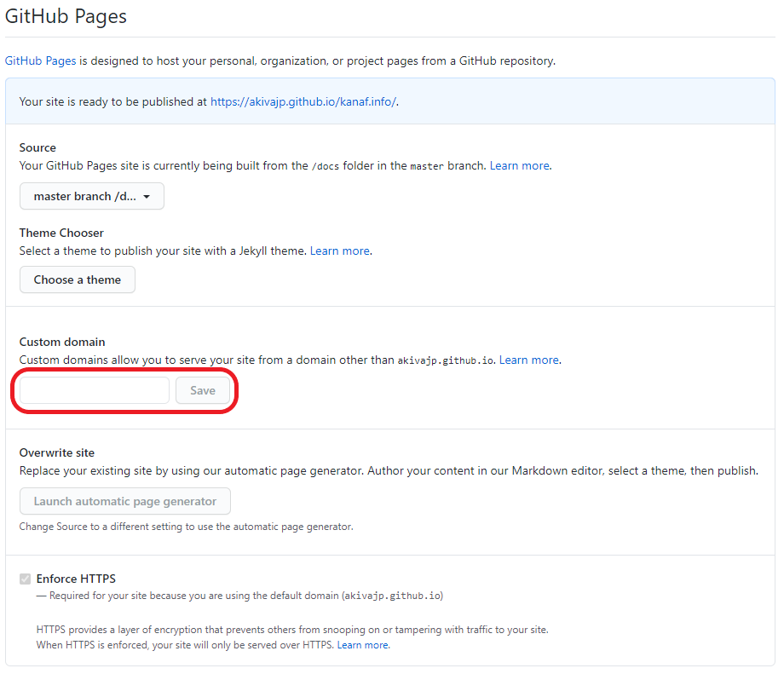The width and height of the screenshot is (784, 674).
Task: Save the custom domain entry
Action: click(x=204, y=390)
